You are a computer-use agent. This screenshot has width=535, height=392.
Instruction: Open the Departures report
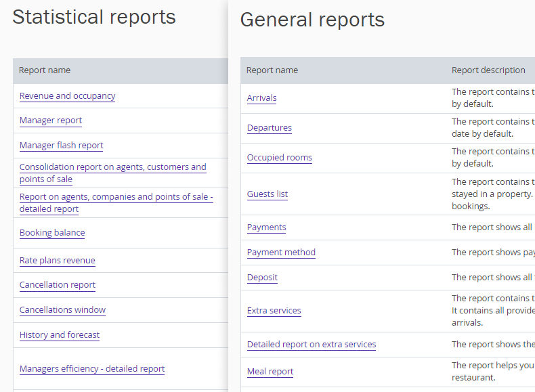[269, 128]
